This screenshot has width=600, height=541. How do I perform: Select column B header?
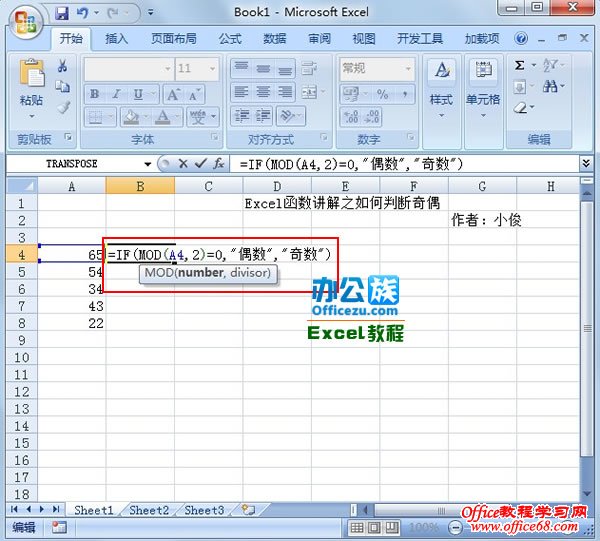tap(140, 186)
